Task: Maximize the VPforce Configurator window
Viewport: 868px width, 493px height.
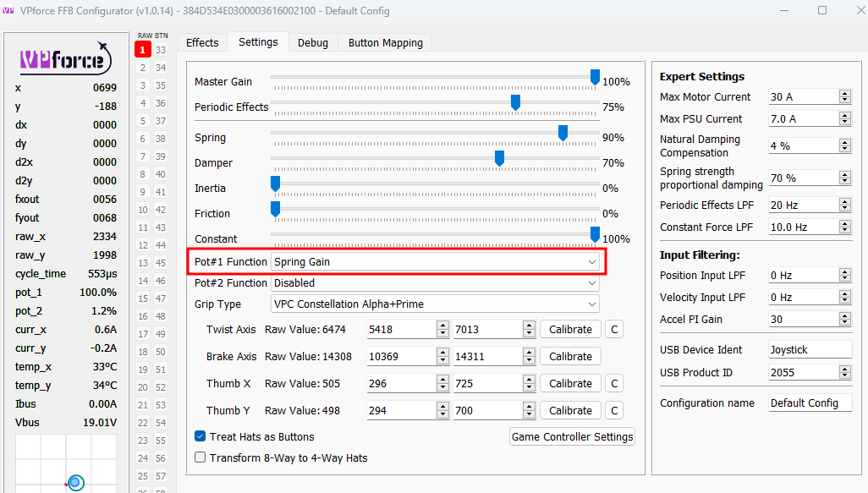Action: pyautogui.click(x=822, y=10)
